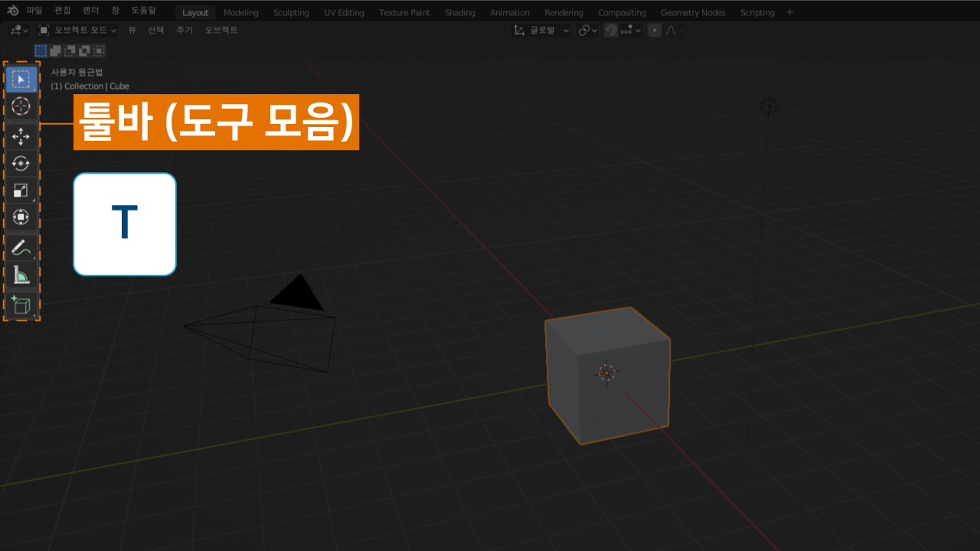This screenshot has height=551, width=980.
Task: Open the 글로벌 orientation dropdown
Action: tap(542, 31)
